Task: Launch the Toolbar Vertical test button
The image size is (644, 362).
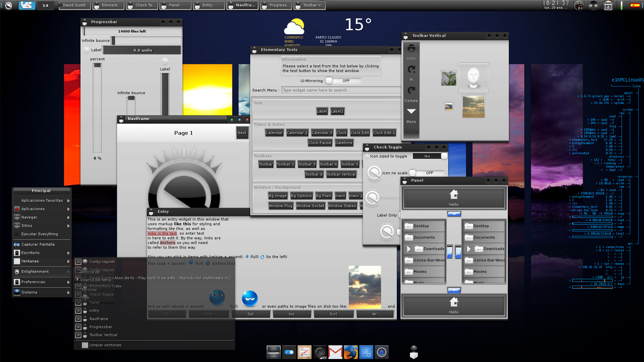Action: point(341,174)
